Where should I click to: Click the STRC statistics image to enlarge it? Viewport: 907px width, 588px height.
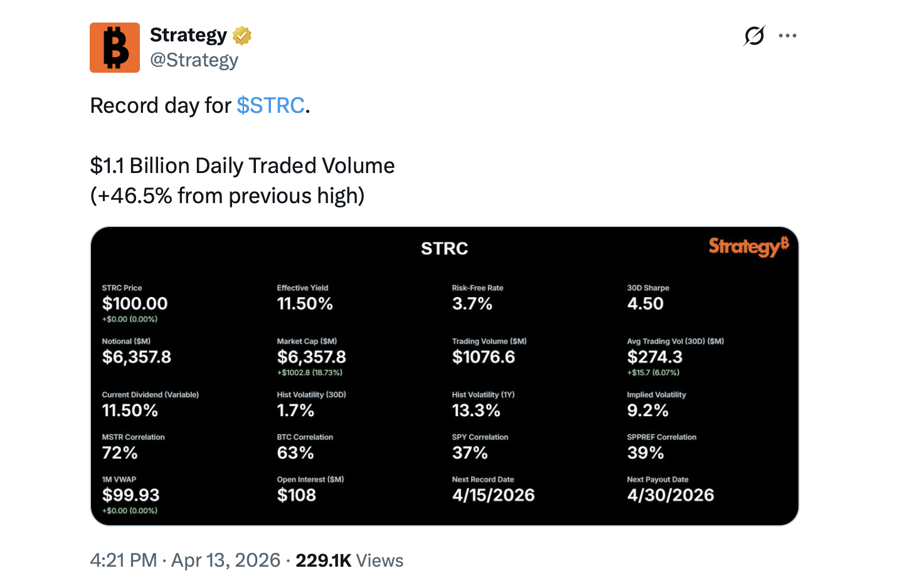444,375
